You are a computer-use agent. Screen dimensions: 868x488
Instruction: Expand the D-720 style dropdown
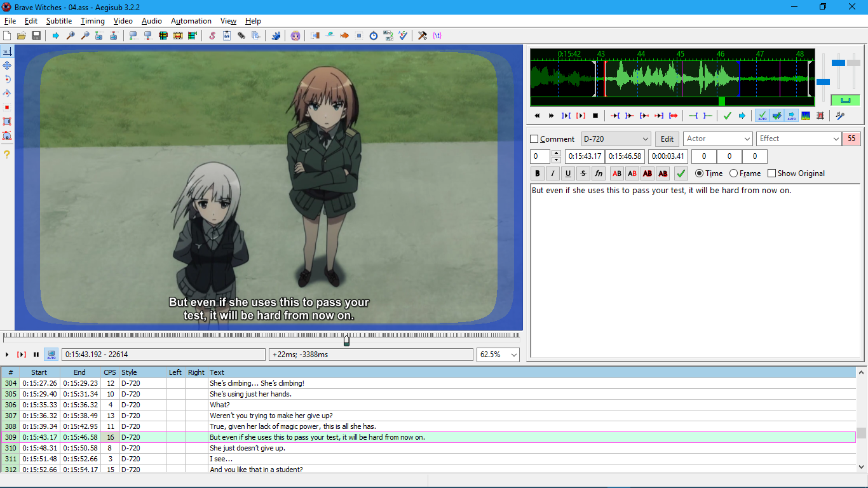[x=645, y=139]
